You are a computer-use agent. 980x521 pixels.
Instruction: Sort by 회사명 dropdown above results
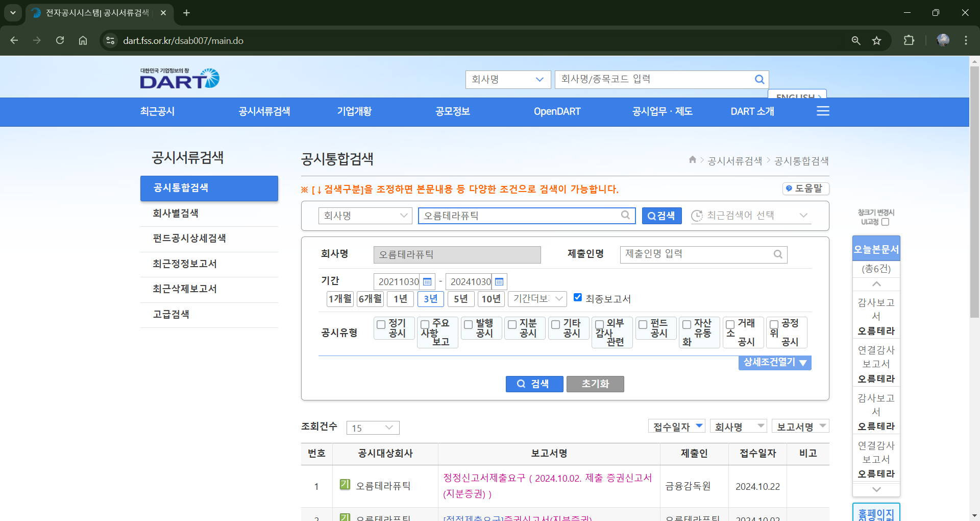point(739,426)
